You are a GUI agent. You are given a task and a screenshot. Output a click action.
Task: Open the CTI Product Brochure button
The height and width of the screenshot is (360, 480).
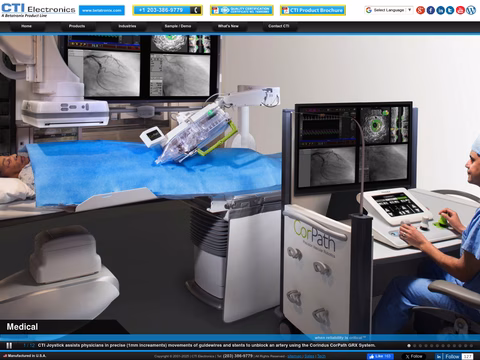click(x=313, y=10)
